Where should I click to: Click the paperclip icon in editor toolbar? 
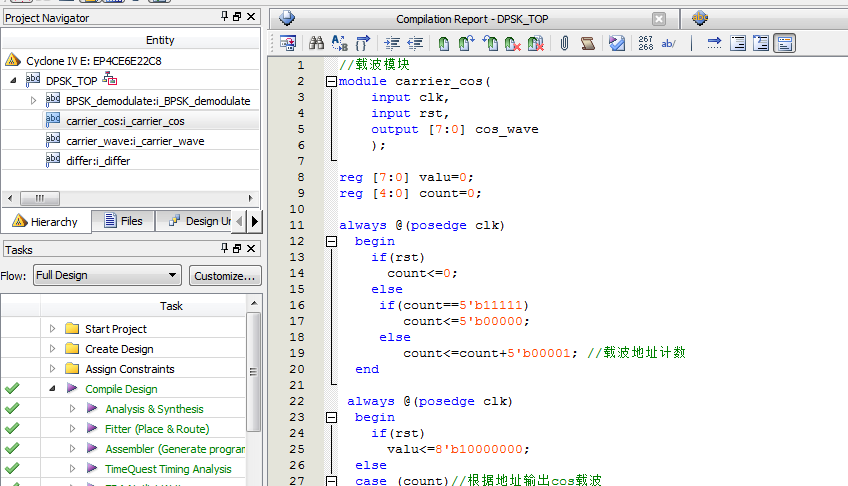[x=564, y=44]
